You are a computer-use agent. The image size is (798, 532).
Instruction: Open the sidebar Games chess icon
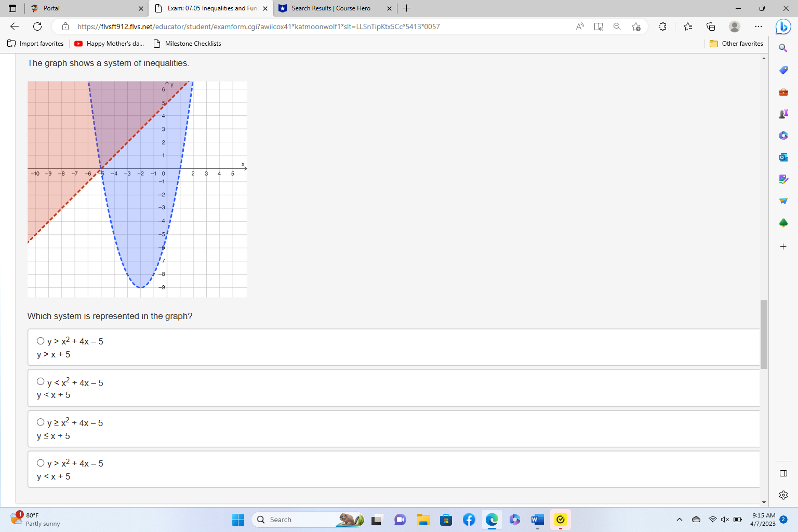click(783, 114)
